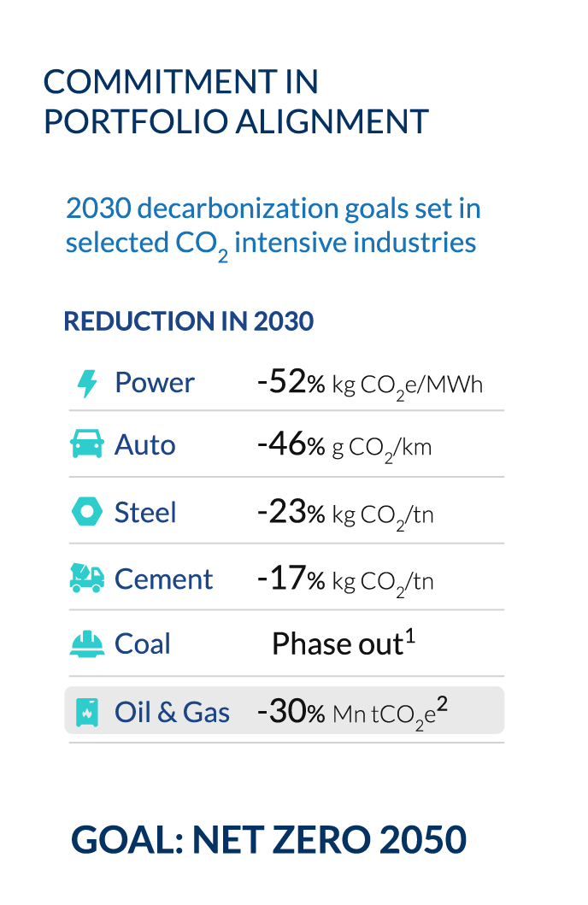Select the Cement sector label
Image resolution: width=588 pixels, height=905 pixels.
coord(163,579)
